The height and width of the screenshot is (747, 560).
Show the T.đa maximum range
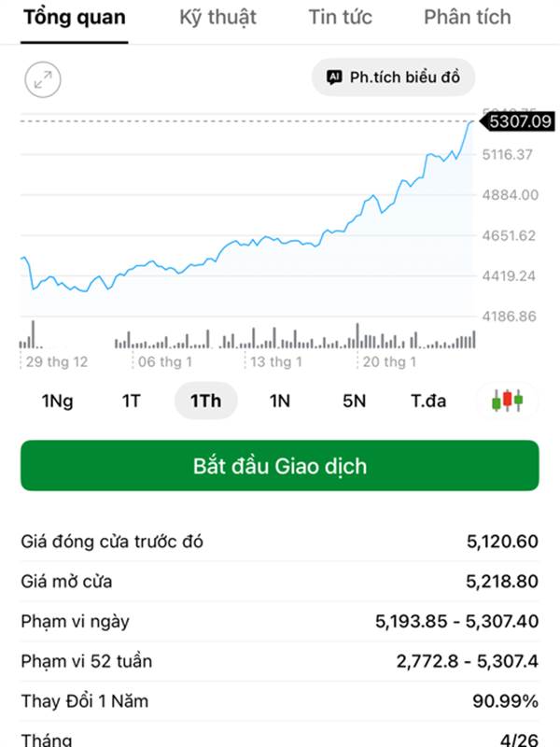point(428,401)
